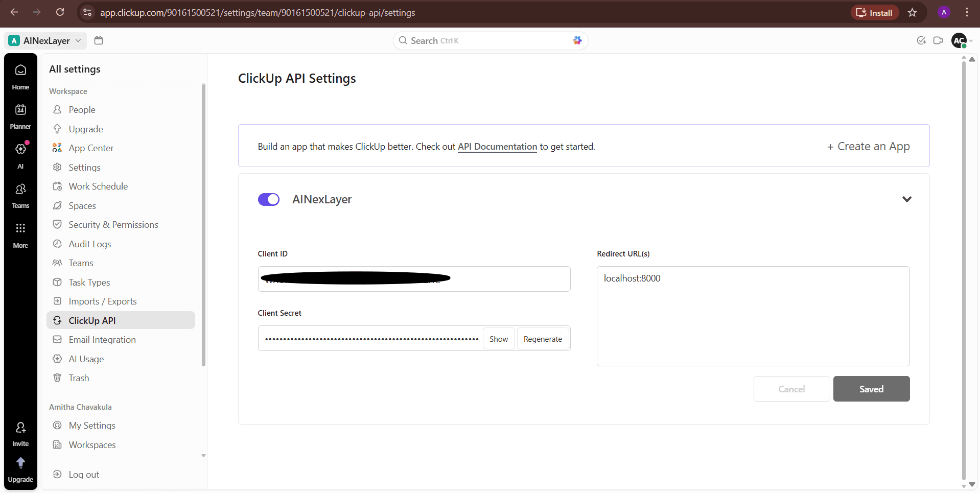The width and height of the screenshot is (980, 493).
Task: Collapse the AINexLayer app panel chevron
Action: (907, 199)
